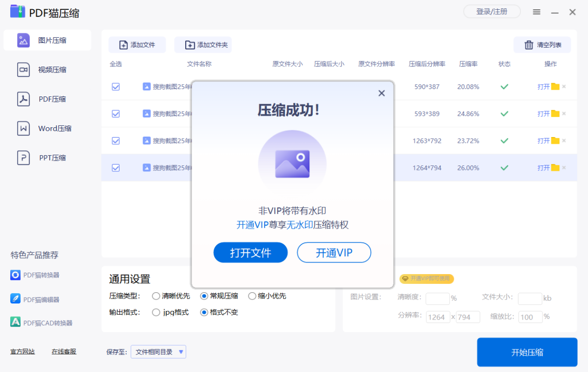Expand the 保存至 directory dropdown

coord(181,351)
